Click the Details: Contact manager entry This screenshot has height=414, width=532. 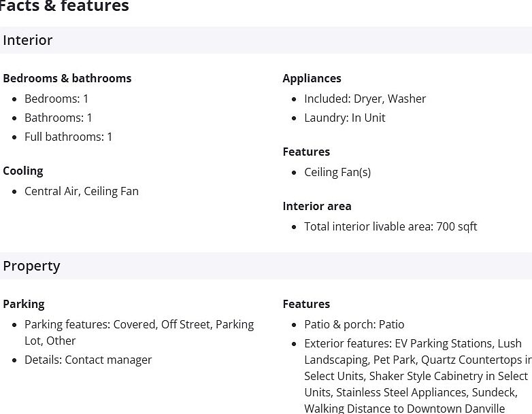click(88, 360)
